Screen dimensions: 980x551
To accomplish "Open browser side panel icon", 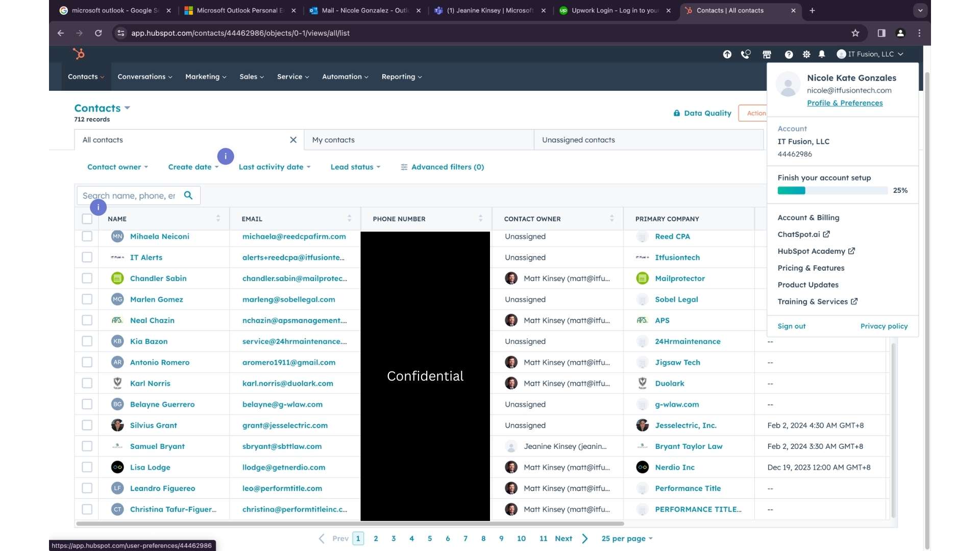I will coord(881,33).
